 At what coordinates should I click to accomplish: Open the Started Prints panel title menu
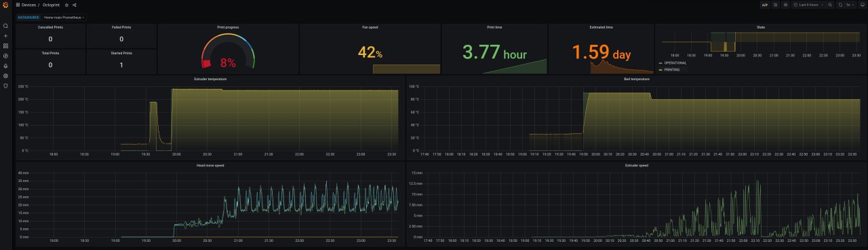tap(121, 52)
